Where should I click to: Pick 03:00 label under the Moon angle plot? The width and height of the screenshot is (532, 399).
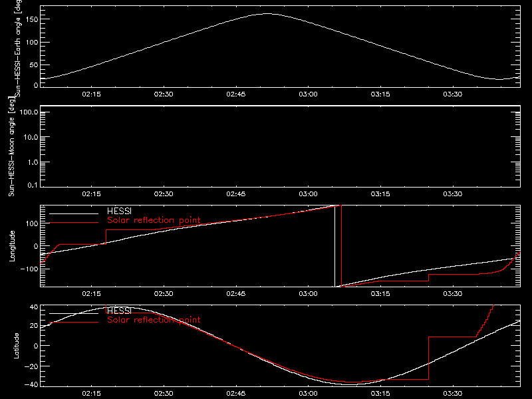click(x=308, y=194)
